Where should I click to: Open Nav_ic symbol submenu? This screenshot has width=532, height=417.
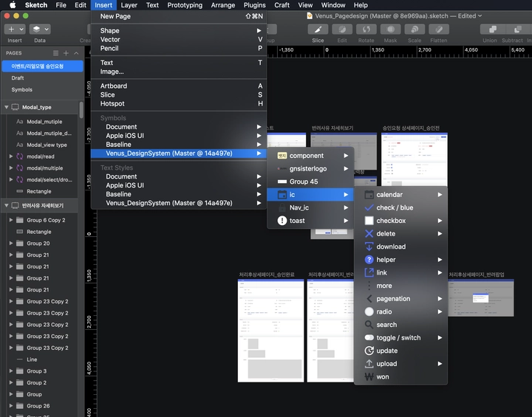[310, 207]
